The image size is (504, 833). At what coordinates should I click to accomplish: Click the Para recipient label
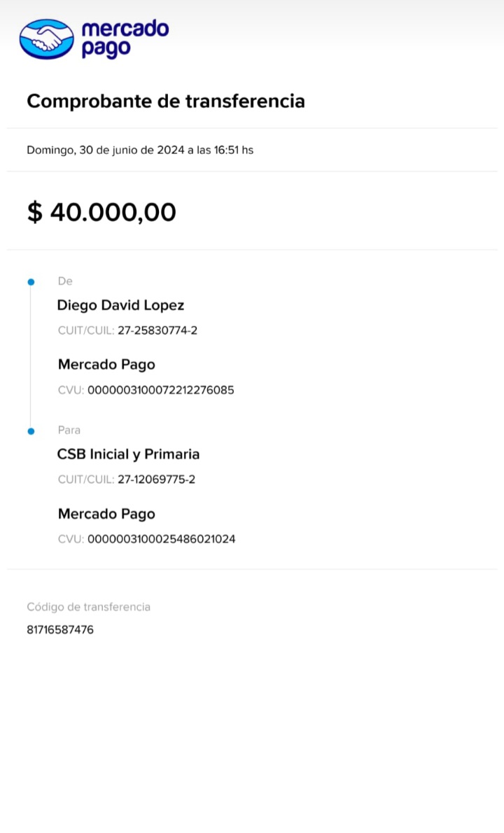(x=69, y=430)
